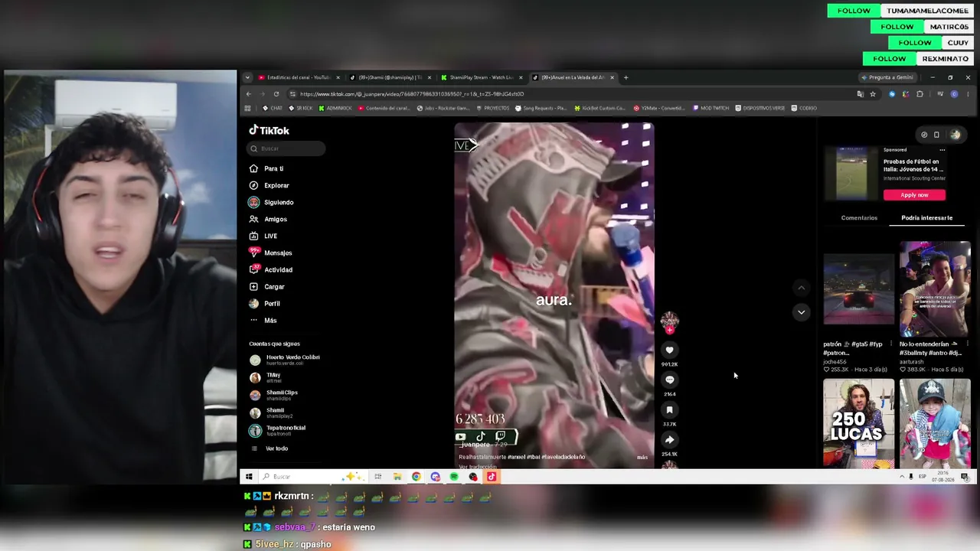The width and height of the screenshot is (980, 551).
Task: Bookmark the video with the save icon
Action: [x=669, y=410]
